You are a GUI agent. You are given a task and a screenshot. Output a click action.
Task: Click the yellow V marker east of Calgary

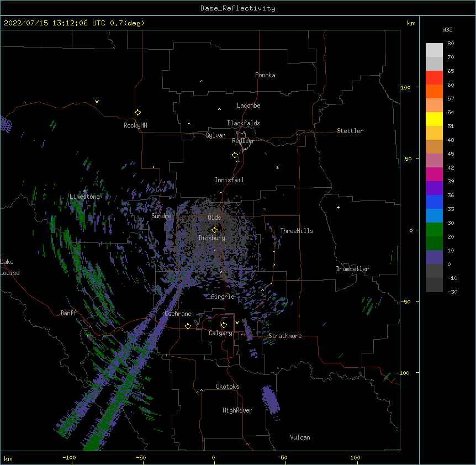click(x=237, y=323)
